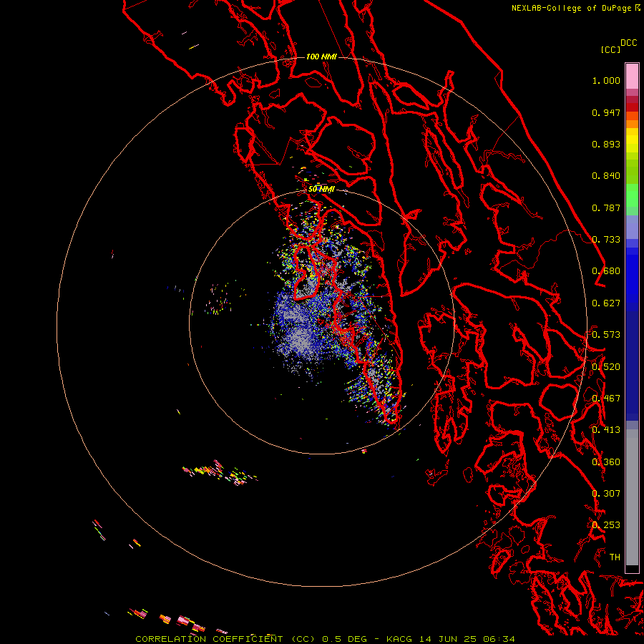This screenshot has height=644, width=644.
Task: Click the 0.893 scale value
Action: [606, 144]
